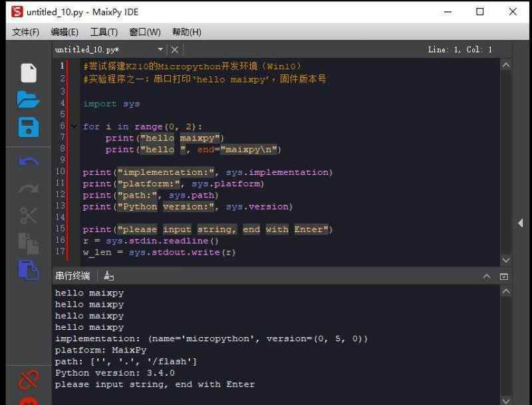
Task: Click the 'w_len = sys.stdout.write(r)' line
Action: 159,252
